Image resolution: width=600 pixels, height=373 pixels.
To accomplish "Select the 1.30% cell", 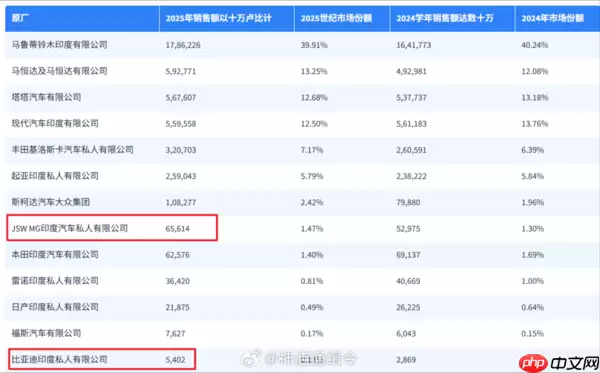I will click(x=533, y=229).
